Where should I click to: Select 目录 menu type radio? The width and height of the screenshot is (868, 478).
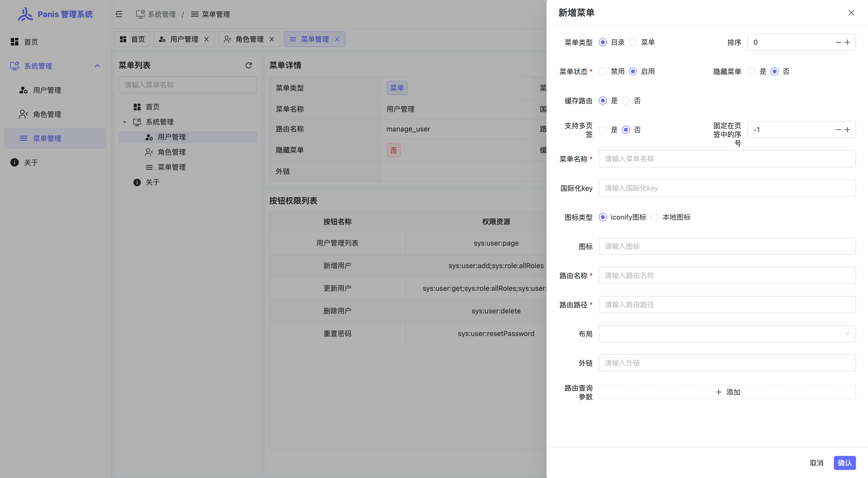pos(603,42)
